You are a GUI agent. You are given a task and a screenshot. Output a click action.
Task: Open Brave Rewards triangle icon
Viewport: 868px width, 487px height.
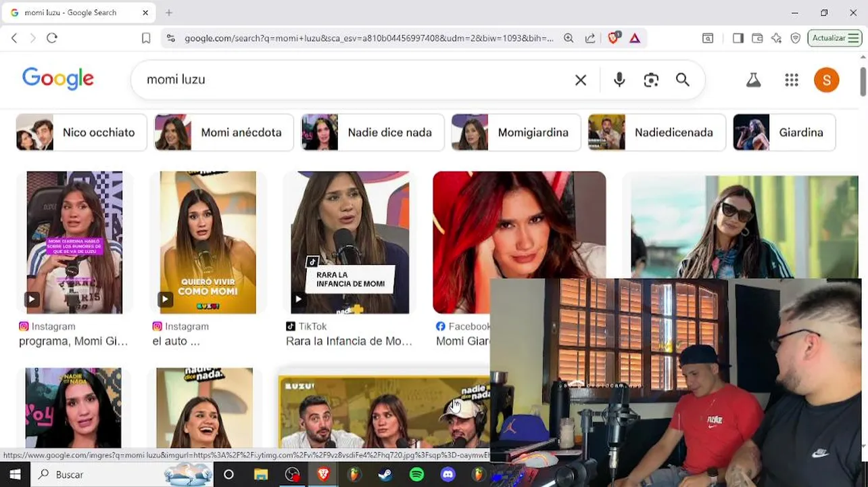(635, 39)
